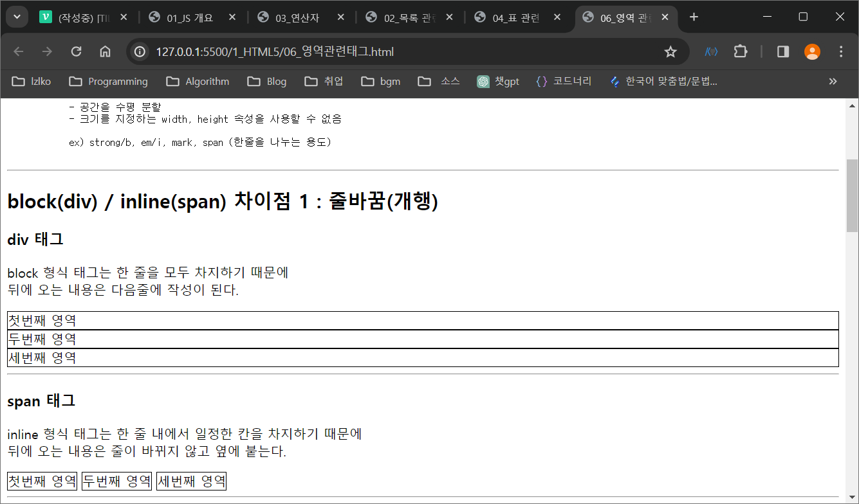Expand the bookmarks overflow chevron
Image resolution: width=859 pixels, height=504 pixels.
pyautogui.click(x=833, y=81)
